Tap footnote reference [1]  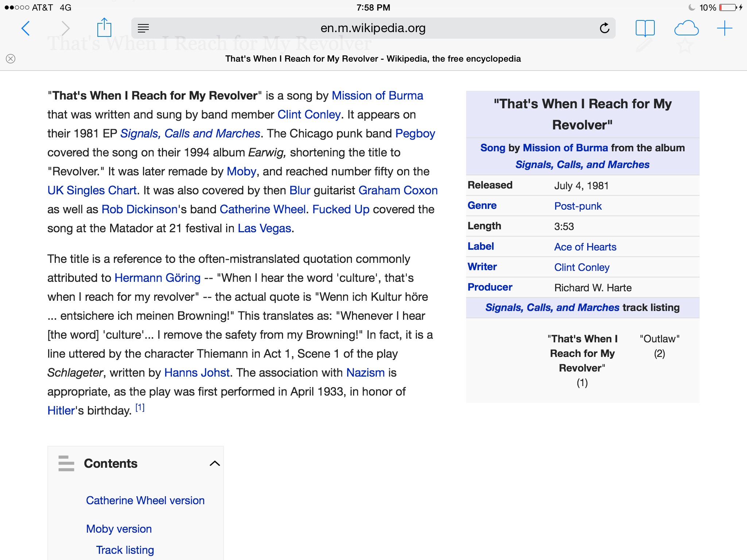coord(140,408)
